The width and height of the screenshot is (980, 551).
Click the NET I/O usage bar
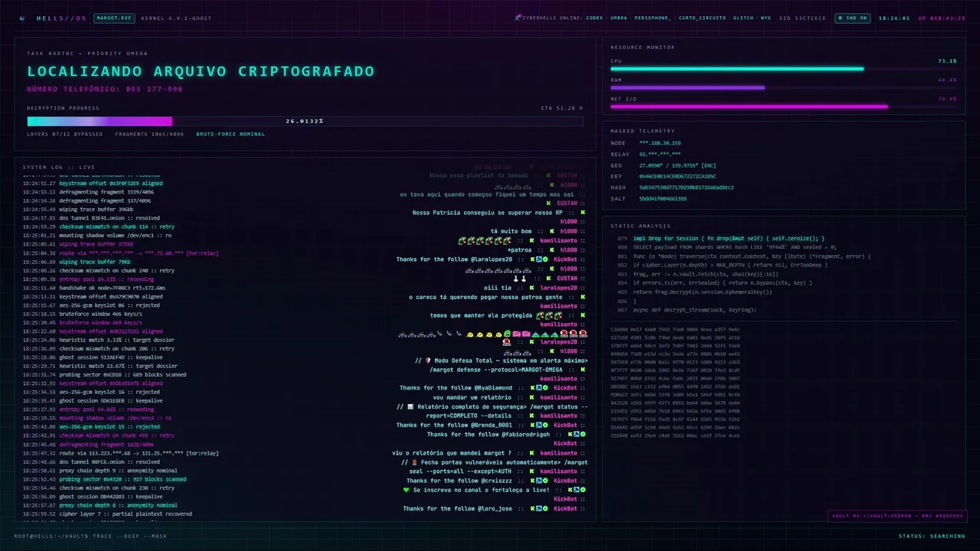click(783, 106)
